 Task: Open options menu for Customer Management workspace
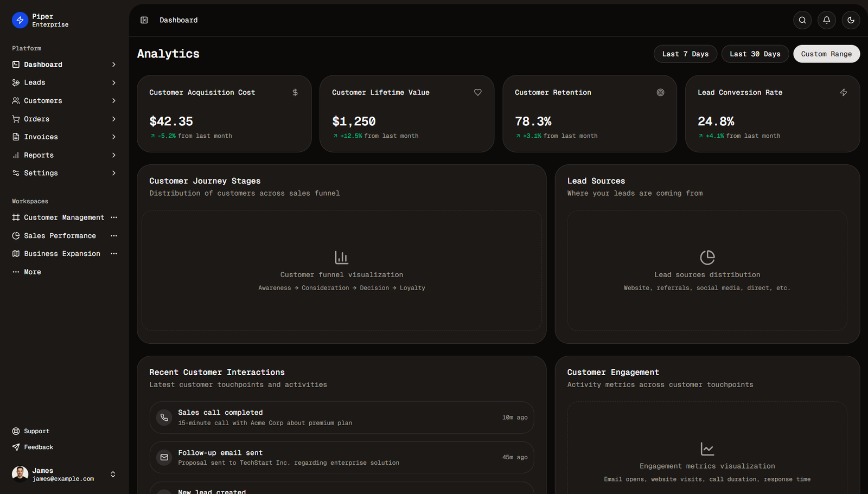click(114, 217)
